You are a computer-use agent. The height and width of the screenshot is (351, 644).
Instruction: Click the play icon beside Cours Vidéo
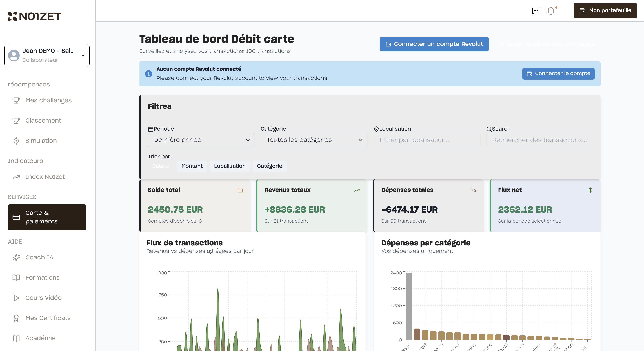[x=16, y=298]
